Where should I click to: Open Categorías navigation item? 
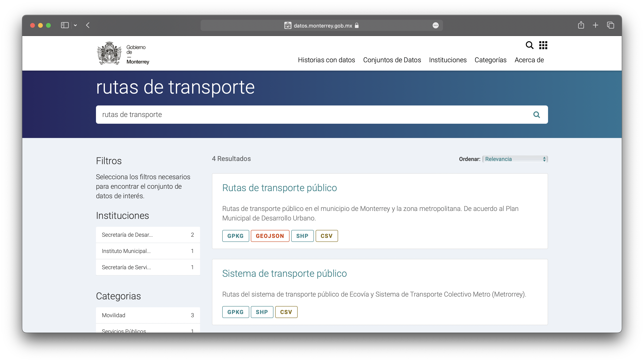click(x=490, y=60)
